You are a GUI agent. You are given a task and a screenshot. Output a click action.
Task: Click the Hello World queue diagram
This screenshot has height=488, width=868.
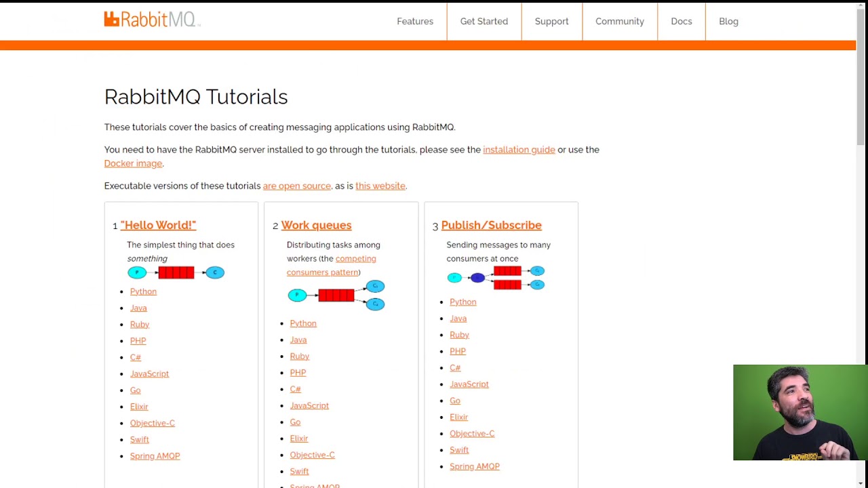click(176, 272)
